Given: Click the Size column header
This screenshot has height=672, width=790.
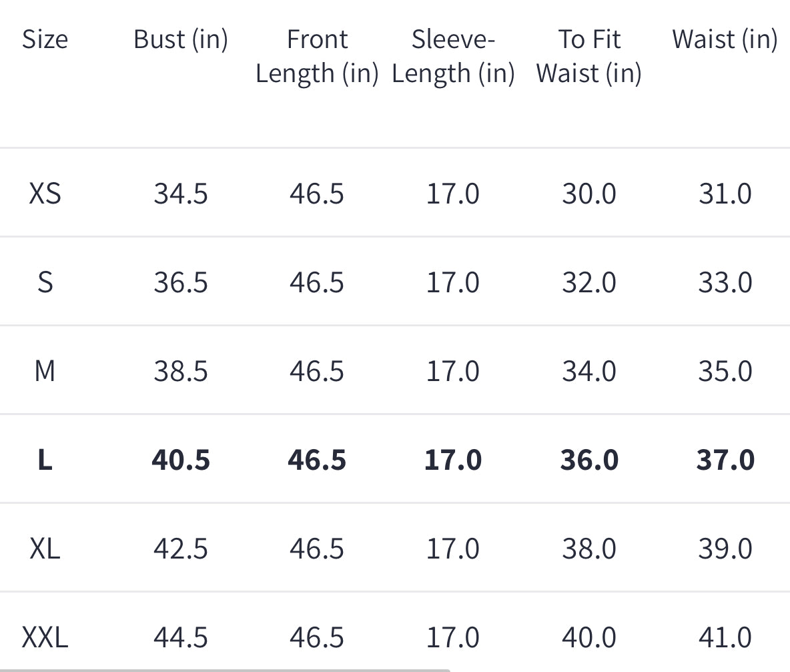Looking at the screenshot, I should click(x=45, y=39).
